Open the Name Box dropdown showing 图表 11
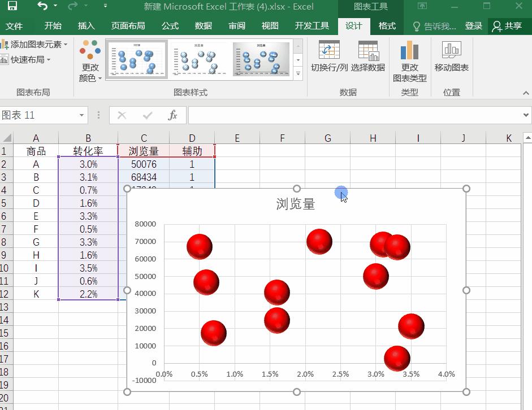532x410 pixels. 81,115
